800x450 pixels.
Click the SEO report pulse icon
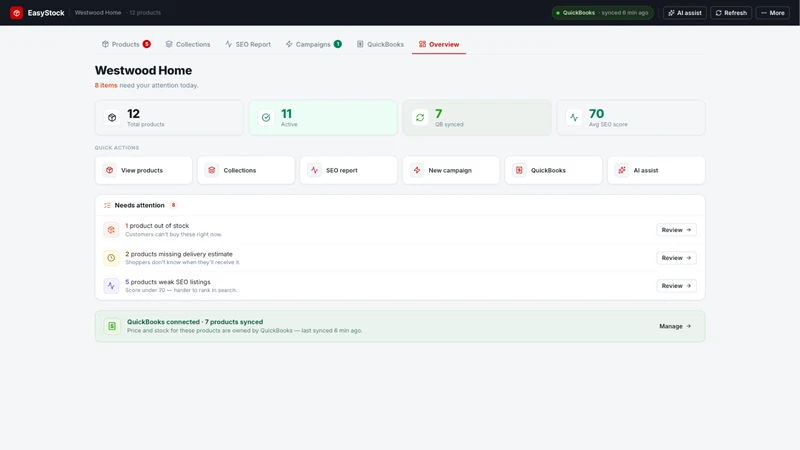[314, 170]
